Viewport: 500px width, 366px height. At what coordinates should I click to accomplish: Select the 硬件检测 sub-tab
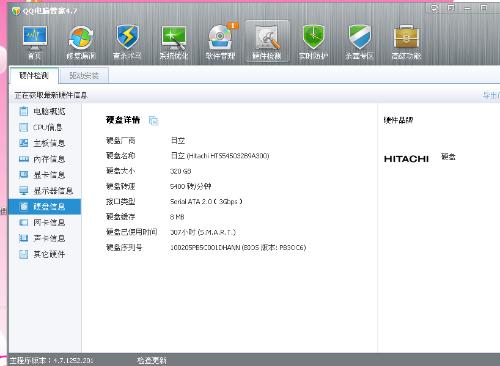[x=34, y=76]
